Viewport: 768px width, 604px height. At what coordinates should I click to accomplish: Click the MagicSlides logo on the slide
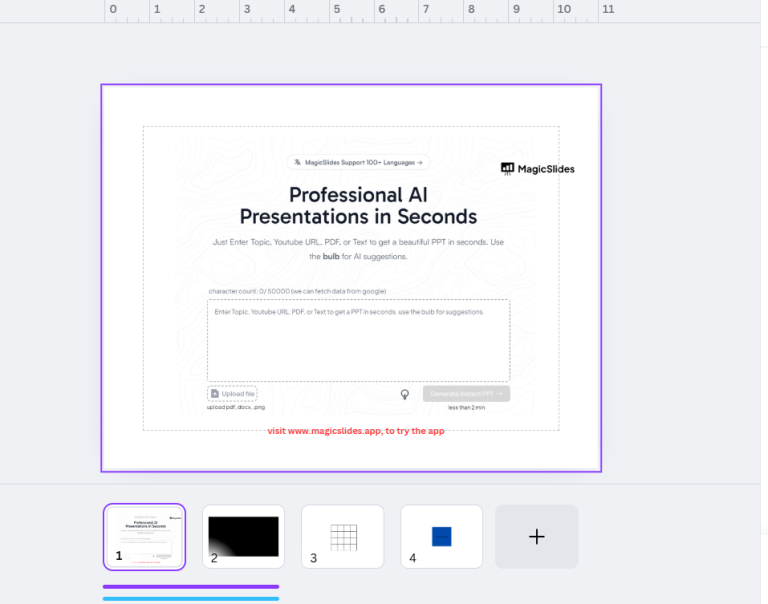click(x=538, y=169)
